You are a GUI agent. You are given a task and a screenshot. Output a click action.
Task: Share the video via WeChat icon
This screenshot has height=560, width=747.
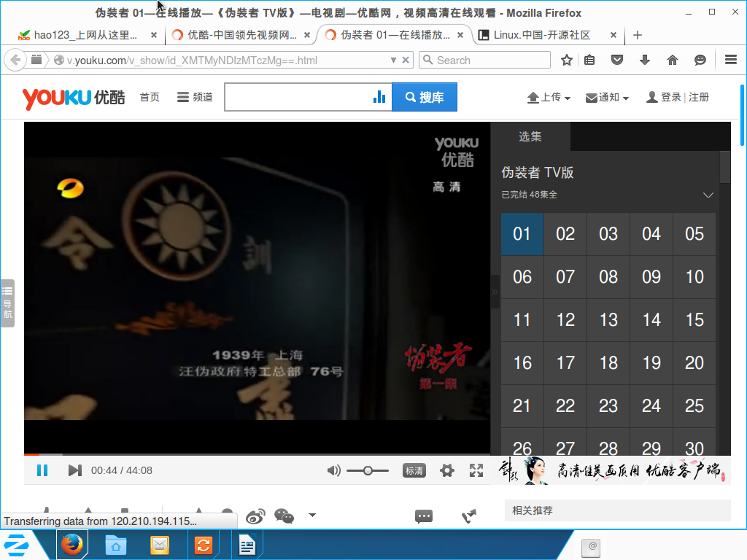click(284, 516)
